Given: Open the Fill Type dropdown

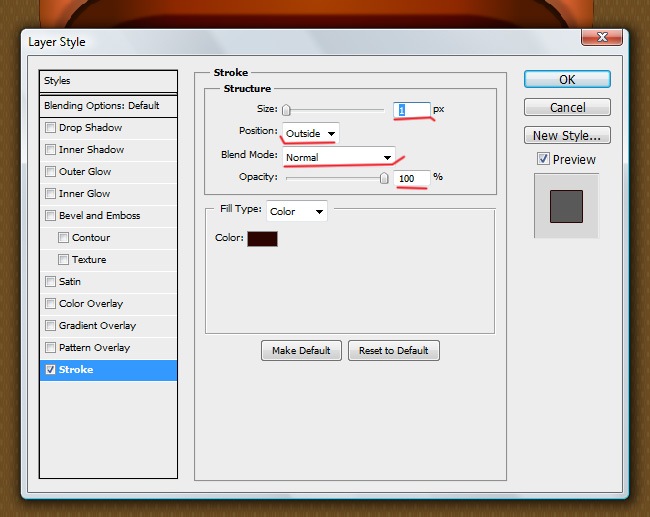Looking at the screenshot, I should (x=296, y=211).
